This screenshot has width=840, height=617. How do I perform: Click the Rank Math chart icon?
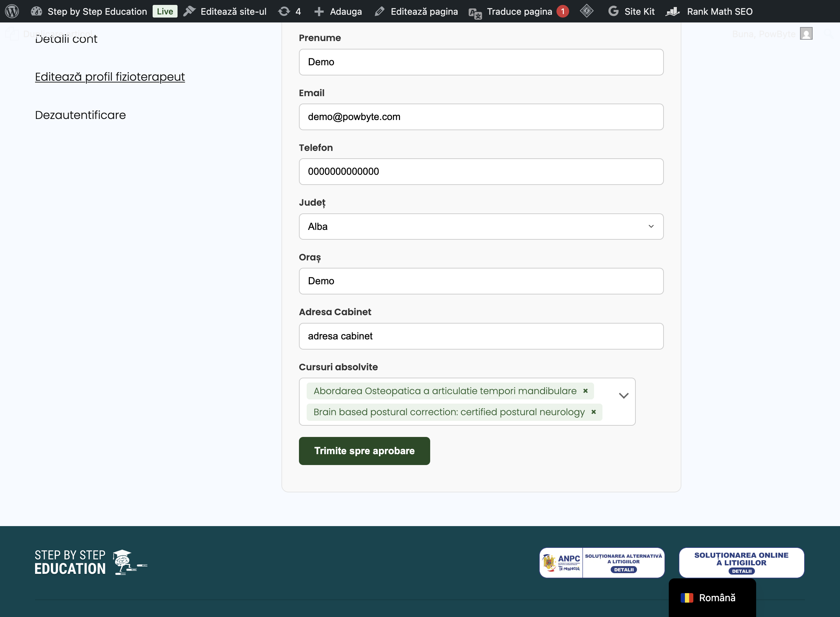click(x=673, y=11)
